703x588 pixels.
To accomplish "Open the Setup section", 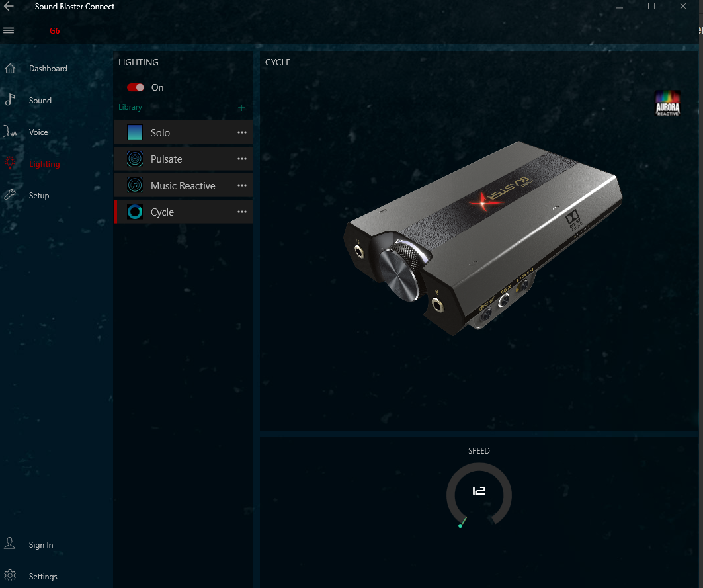I will (39, 196).
